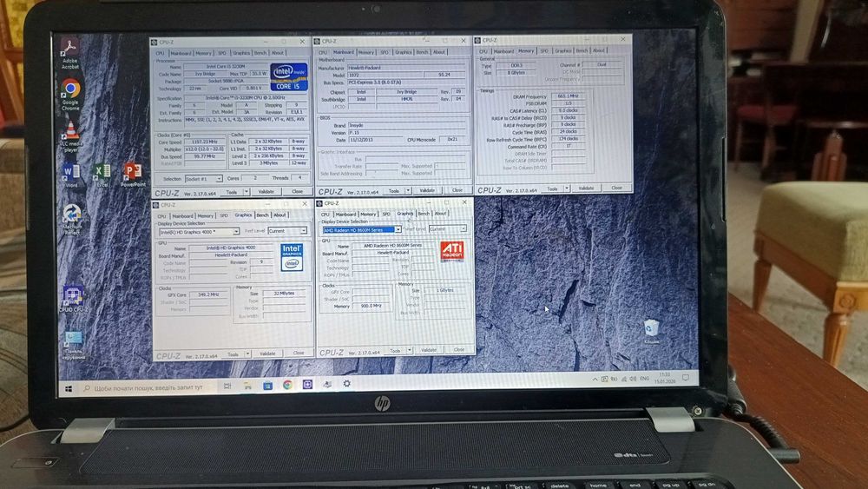Open the Socket #1 selection dropdown
The width and height of the screenshot is (868, 489).
pos(203,179)
